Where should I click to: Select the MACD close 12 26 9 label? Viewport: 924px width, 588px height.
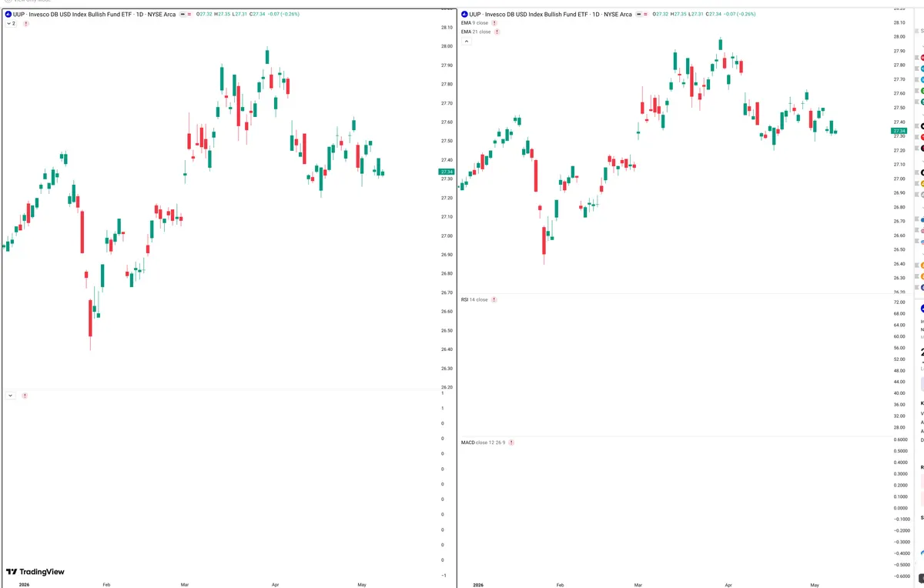tap(483, 443)
